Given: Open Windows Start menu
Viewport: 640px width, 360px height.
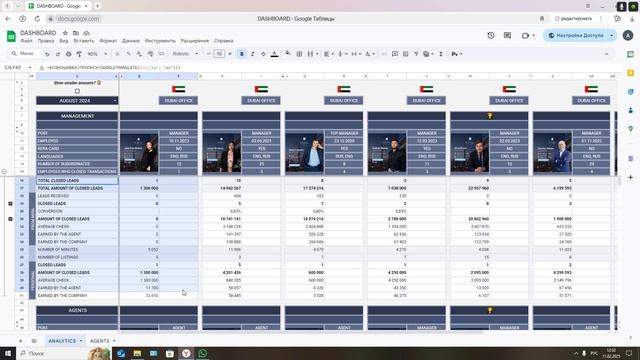Looking at the screenshot, I should (8, 353).
